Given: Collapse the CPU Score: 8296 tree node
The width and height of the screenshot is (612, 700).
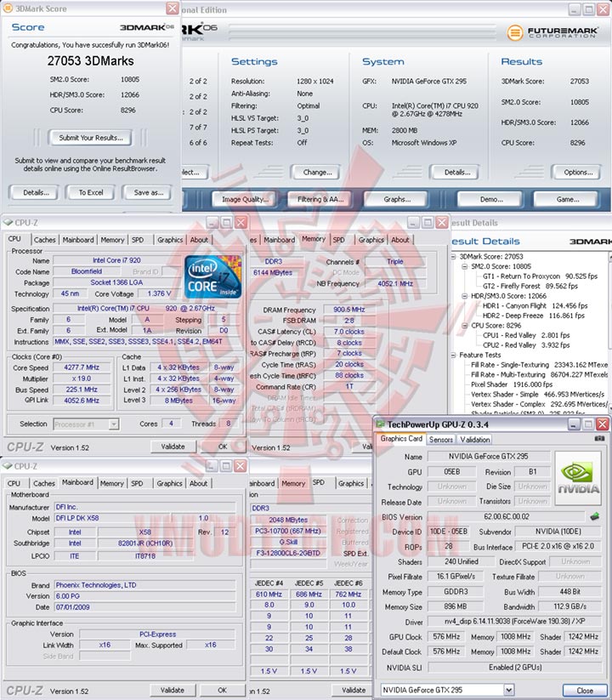Looking at the screenshot, I should [x=464, y=326].
